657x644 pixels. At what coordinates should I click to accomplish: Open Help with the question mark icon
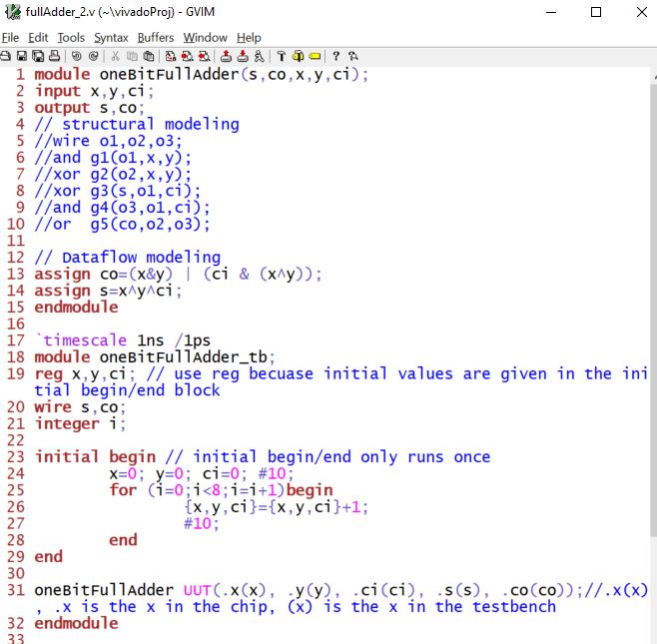coord(336,56)
